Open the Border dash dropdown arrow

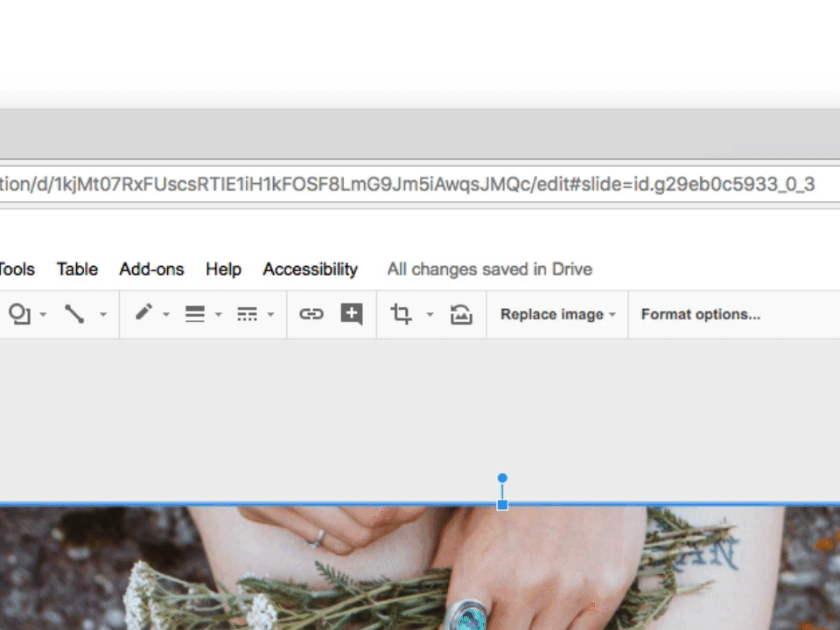pyautogui.click(x=270, y=314)
